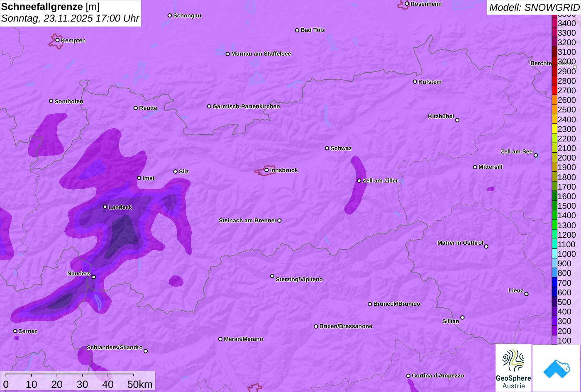Click the Cortina d'Ampezzo marker
This screenshot has height=392, width=581.
point(408,376)
